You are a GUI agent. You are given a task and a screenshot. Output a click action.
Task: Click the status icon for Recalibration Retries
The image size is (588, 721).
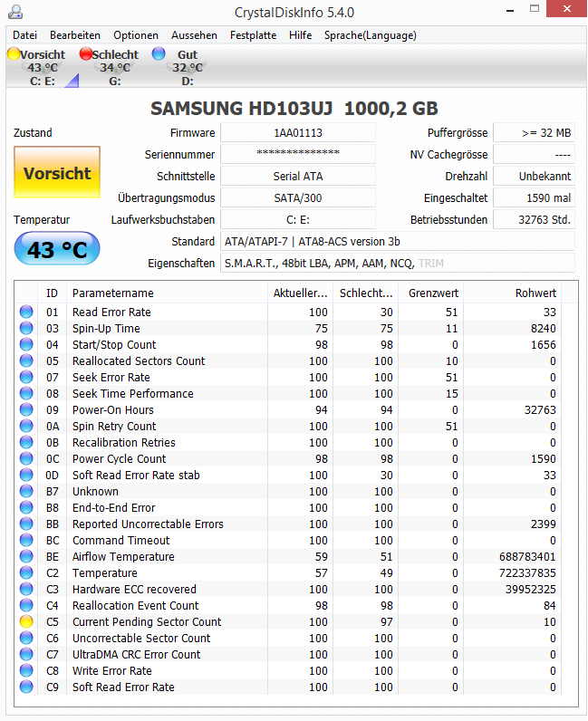click(x=26, y=442)
